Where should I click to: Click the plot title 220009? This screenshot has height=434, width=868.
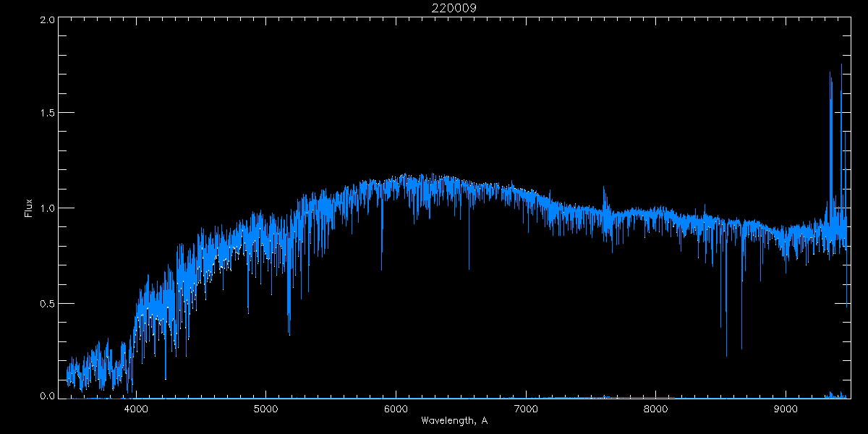pyautogui.click(x=454, y=8)
